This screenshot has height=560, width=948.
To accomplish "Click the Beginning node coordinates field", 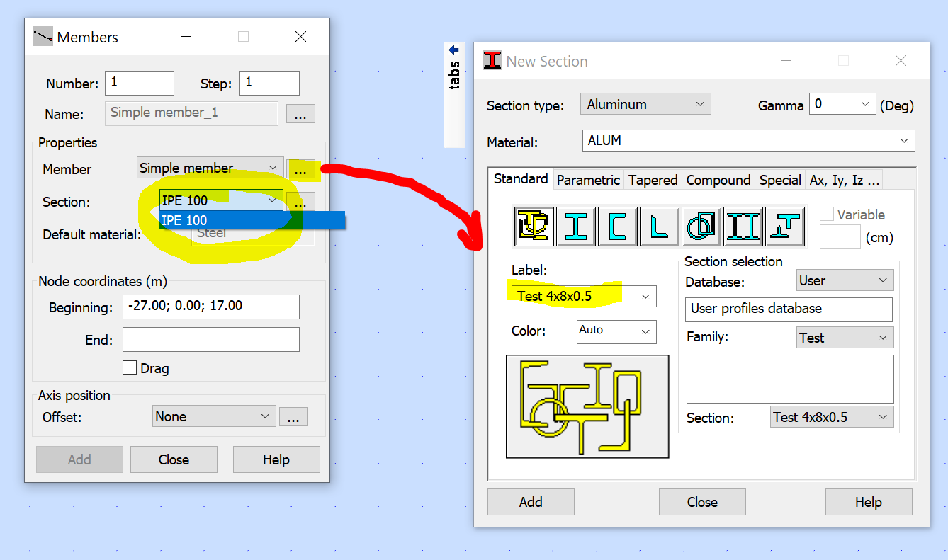I will pyautogui.click(x=211, y=307).
